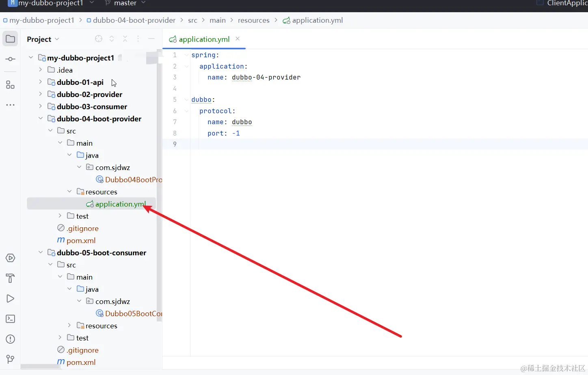Click Project panel horizontal scrollbar
The height and width of the screenshot is (375, 588).
coord(41,366)
